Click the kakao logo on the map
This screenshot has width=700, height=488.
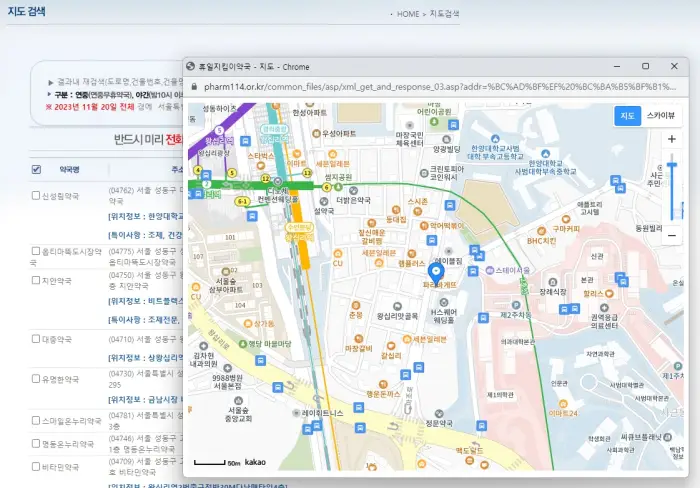pyautogui.click(x=255, y=462)
